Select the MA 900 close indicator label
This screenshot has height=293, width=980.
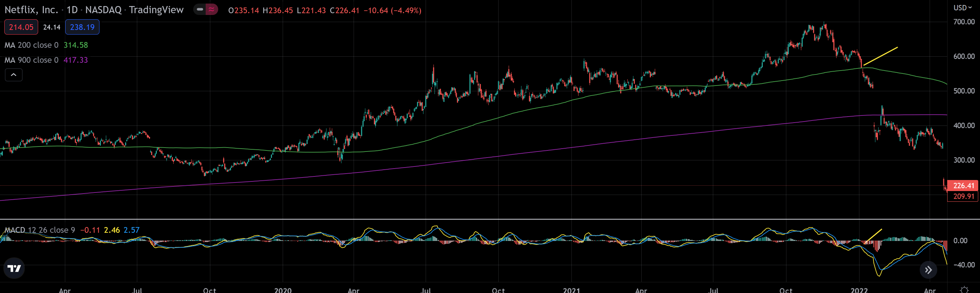[x=32, y=60]
